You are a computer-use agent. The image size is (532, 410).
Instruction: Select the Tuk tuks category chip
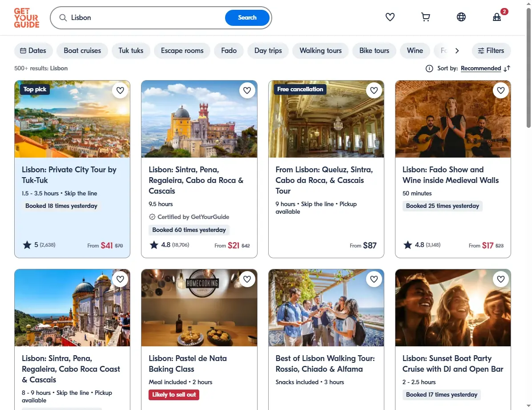pyautogui.click(x=131, y=51)
